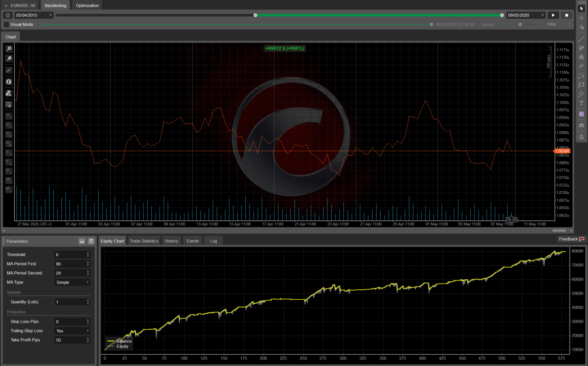Select the text annotation tool
Image resolution: width=588 pixels, height=366 pixels.
point(581,103)
